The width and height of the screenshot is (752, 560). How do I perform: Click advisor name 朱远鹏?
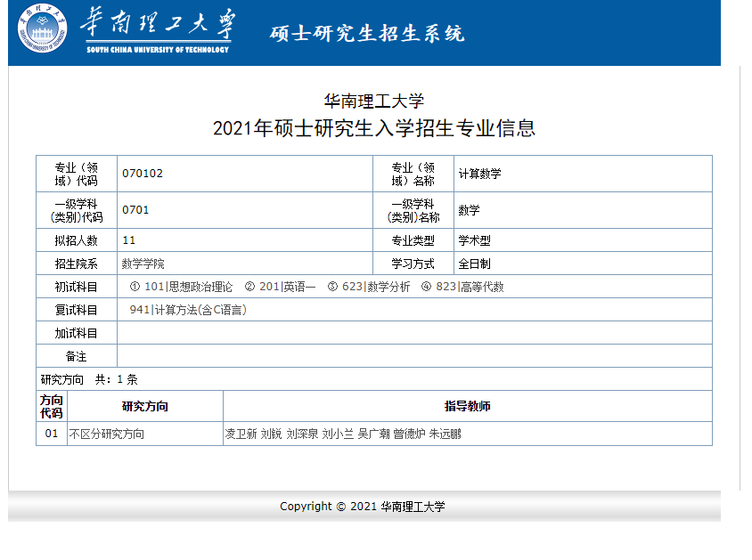click(445, 434)
